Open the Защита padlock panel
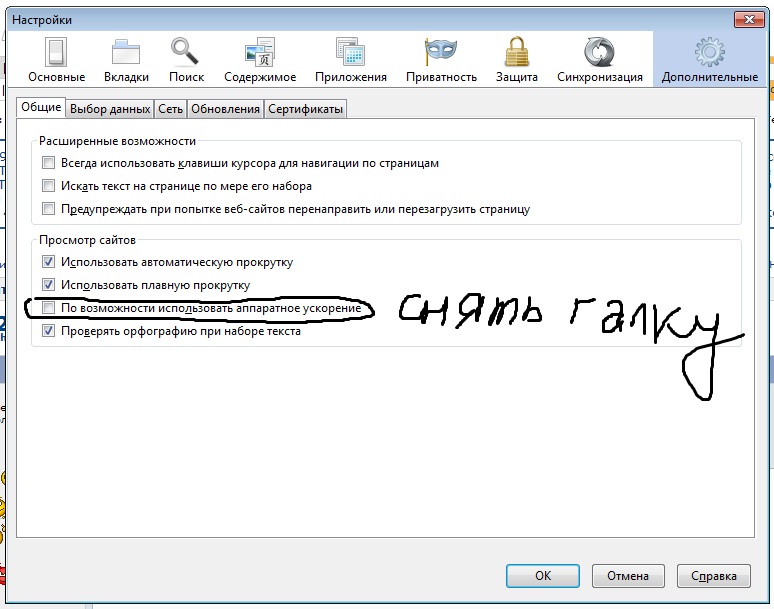Viewport: 774px width, 609px height. pos(516,60)
